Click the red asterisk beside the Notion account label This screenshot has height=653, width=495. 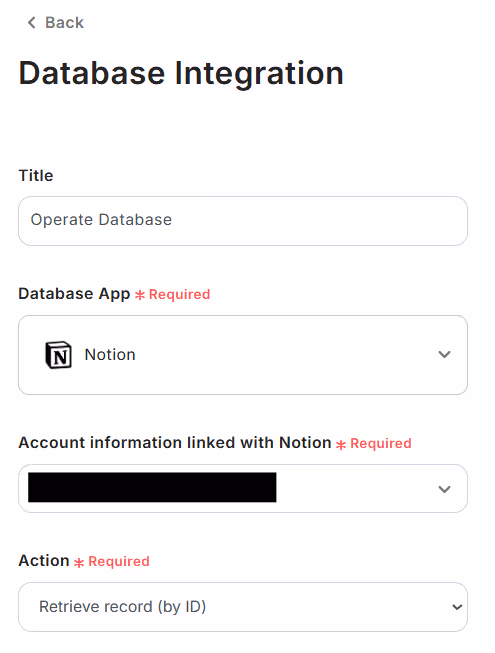(341, 445)
